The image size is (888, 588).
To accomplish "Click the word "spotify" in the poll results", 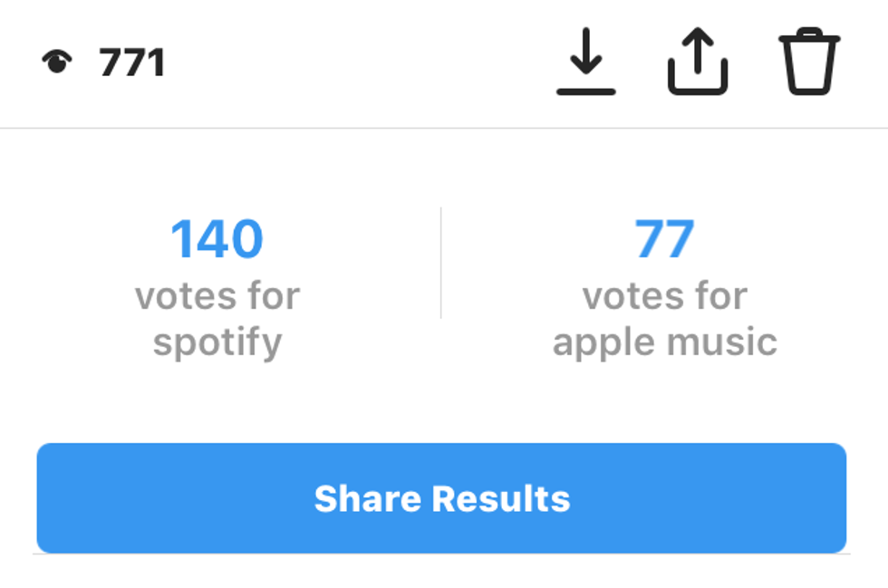I will (217, 343).
